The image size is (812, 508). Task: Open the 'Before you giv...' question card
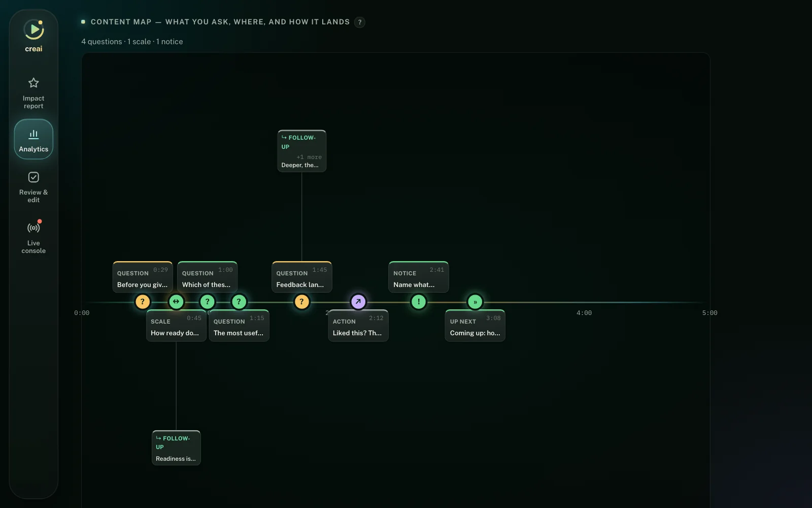tap(143, 277)
